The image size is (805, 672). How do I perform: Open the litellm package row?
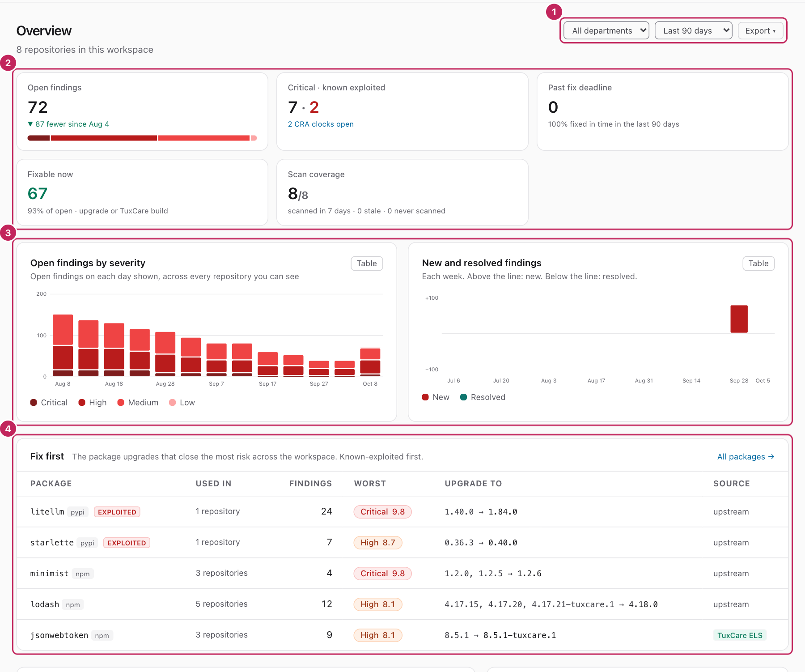coord(402,511)
